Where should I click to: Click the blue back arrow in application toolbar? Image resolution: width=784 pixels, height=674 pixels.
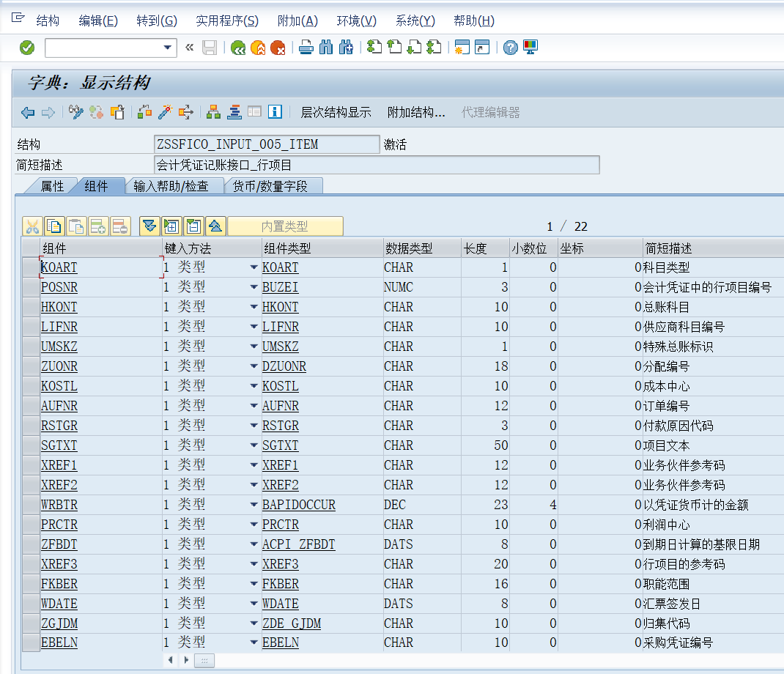click(28, 113)
